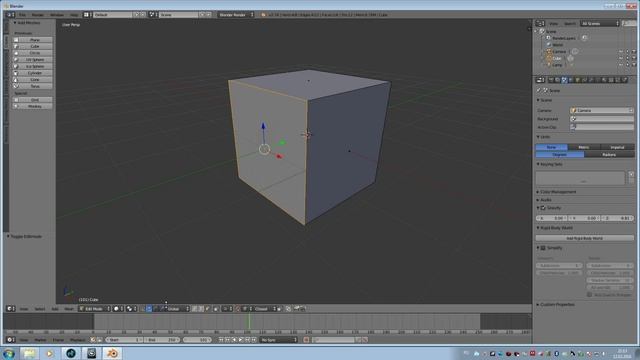Select World item in outliner
The image size is (640, 360).
tap(558, 45)
